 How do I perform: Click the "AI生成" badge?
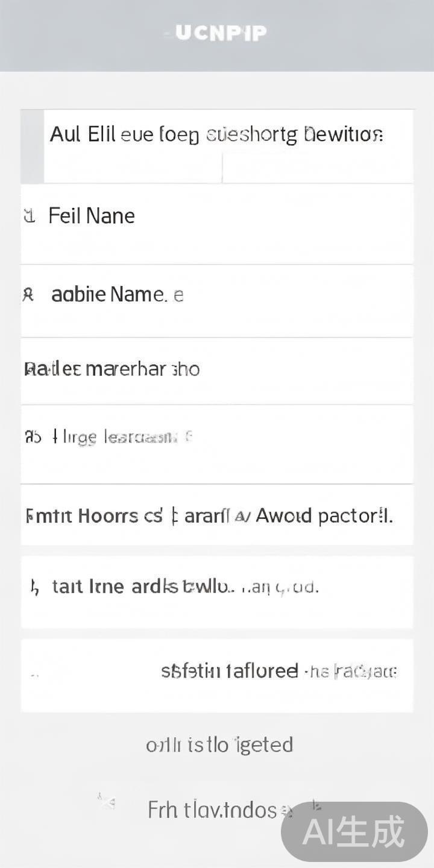click(x=354, y=832)
